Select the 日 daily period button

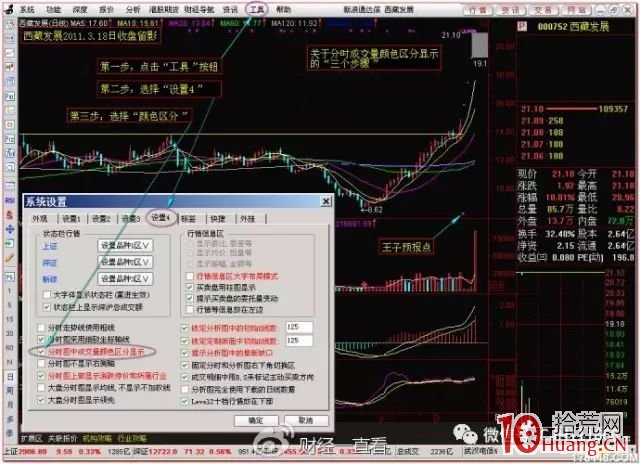(x=10, y=376)
